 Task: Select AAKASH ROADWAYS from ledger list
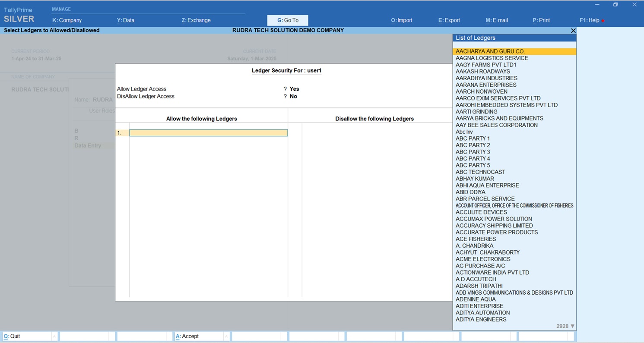click(482, 72)
